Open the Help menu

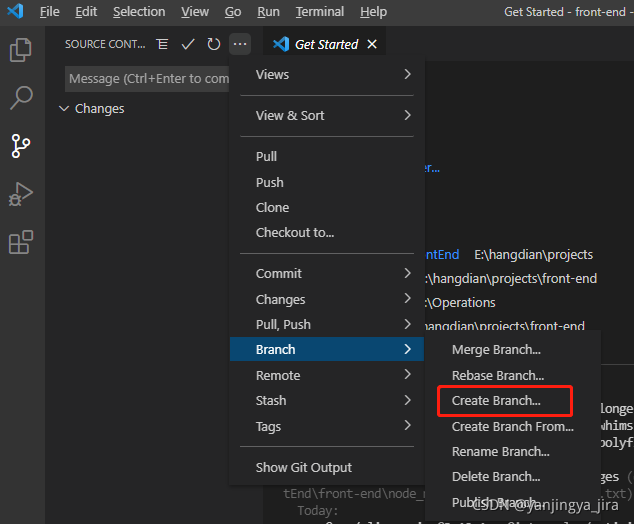coord(374,12)
